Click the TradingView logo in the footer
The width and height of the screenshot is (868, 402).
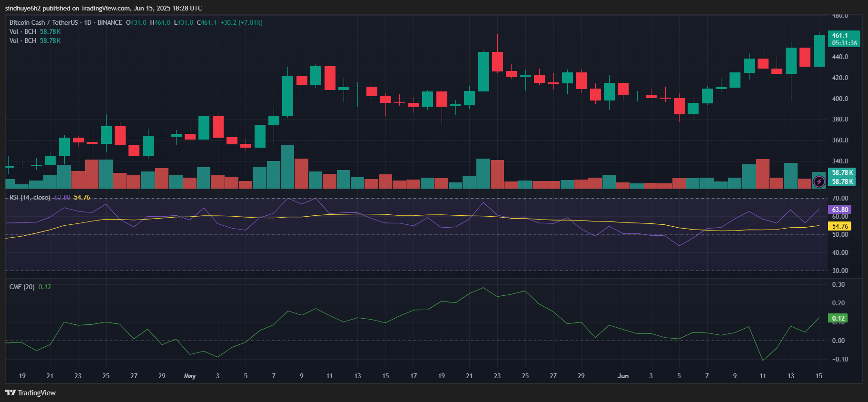30,392
